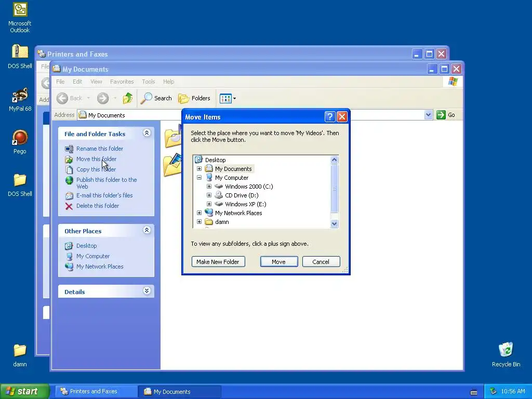Click the Back button in My Documents
This screenshot has width=532, height=399.
pos(69,98)
